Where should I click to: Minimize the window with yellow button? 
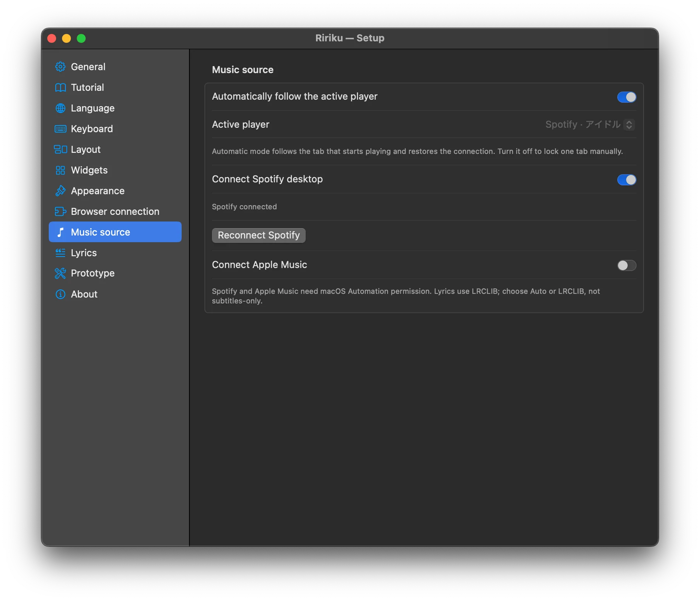tap(66, 38)
